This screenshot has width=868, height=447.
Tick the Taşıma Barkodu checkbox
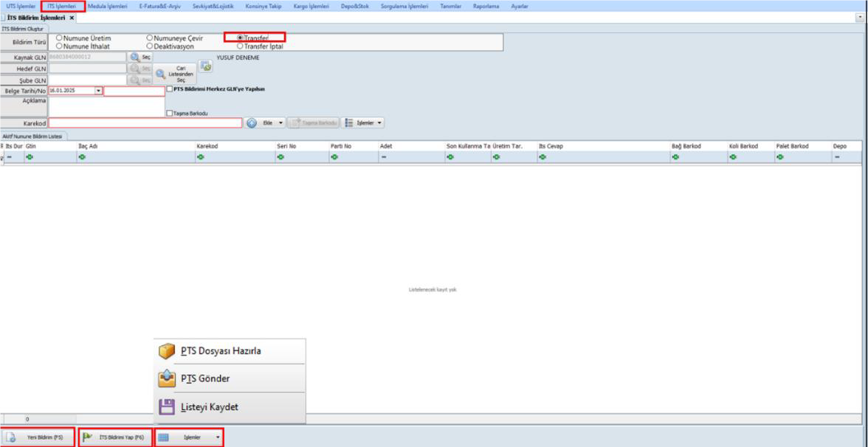(x=170, y=113)
